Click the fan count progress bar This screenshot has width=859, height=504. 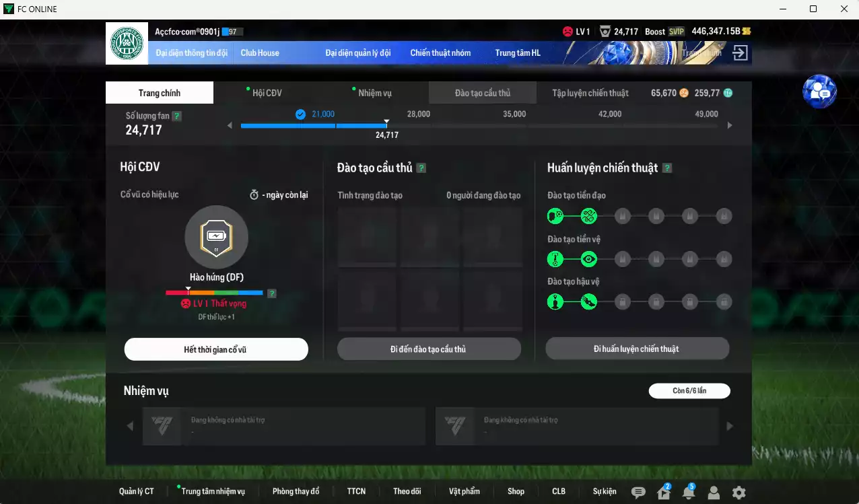[313, 126]
